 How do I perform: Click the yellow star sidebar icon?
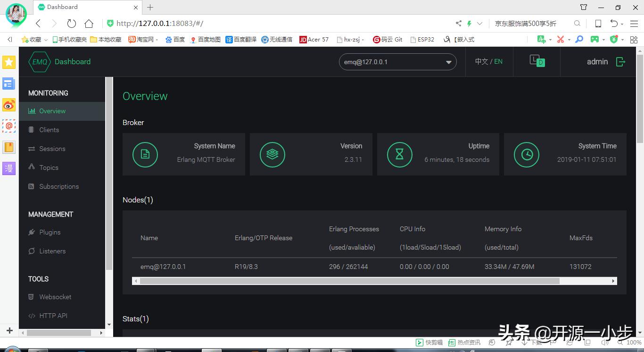(9, 62)
